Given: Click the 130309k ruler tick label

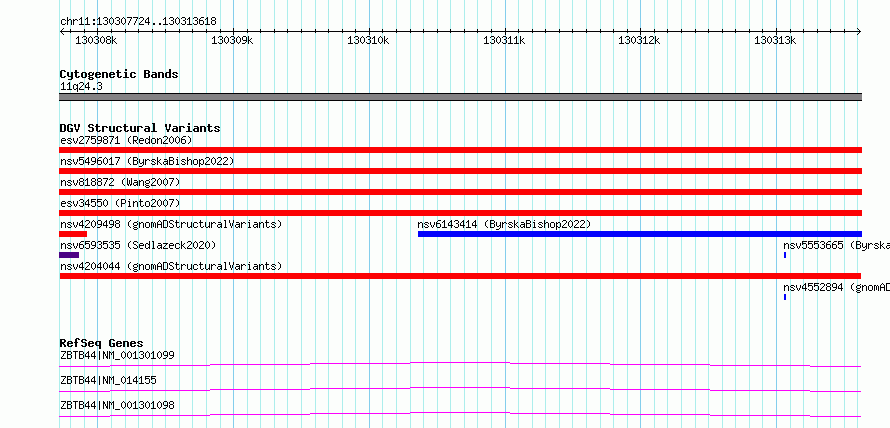Looking at the screenshot, I should (232, 40).
